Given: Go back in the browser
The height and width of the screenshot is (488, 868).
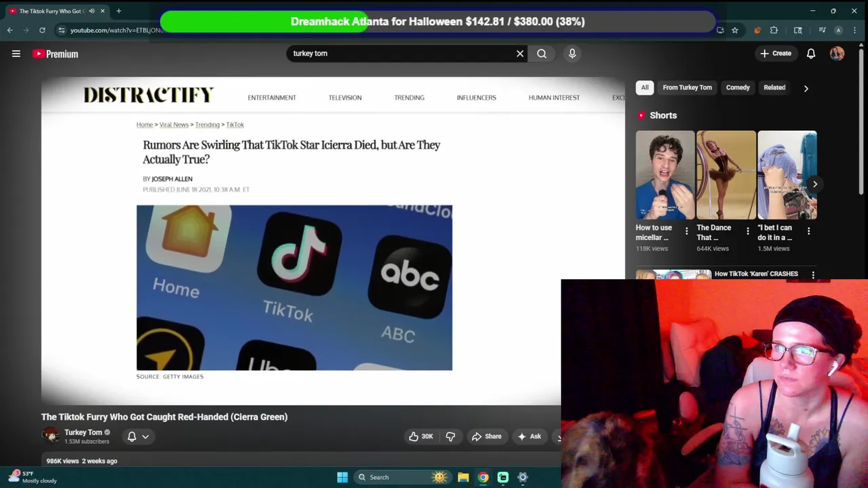Looking at the screenshot, I should click(9, 30).
